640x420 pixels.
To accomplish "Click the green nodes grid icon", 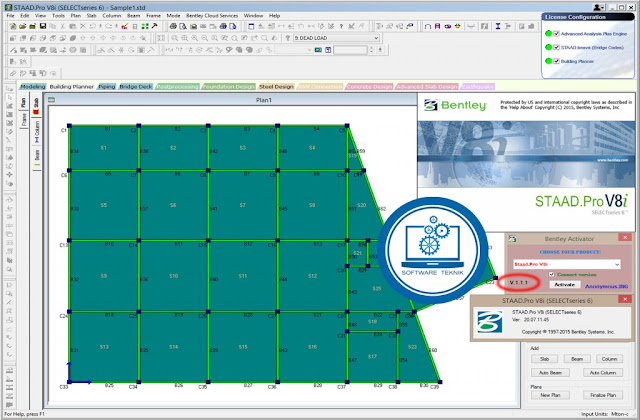I will (x=145, y=26).
